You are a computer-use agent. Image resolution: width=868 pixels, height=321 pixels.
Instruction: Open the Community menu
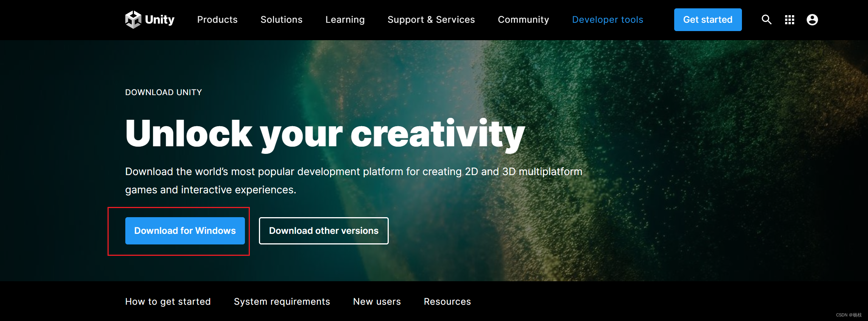click(523, 20)
